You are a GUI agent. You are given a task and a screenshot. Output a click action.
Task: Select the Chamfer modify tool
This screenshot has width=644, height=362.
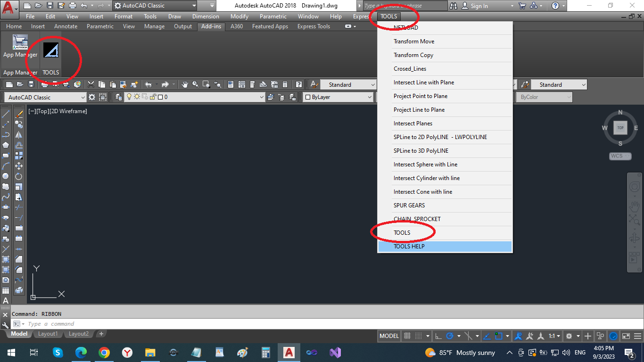click(x=19, y=259)
